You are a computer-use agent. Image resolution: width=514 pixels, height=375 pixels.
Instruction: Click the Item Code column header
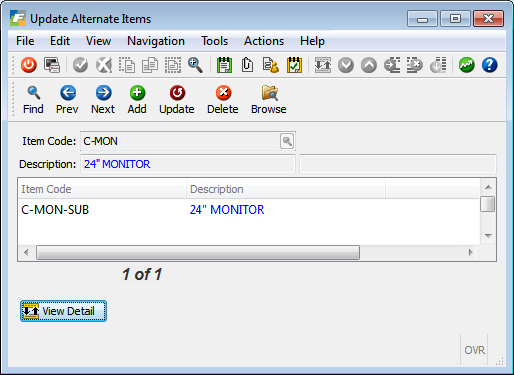pyautogui.click(x=102, y=189)
